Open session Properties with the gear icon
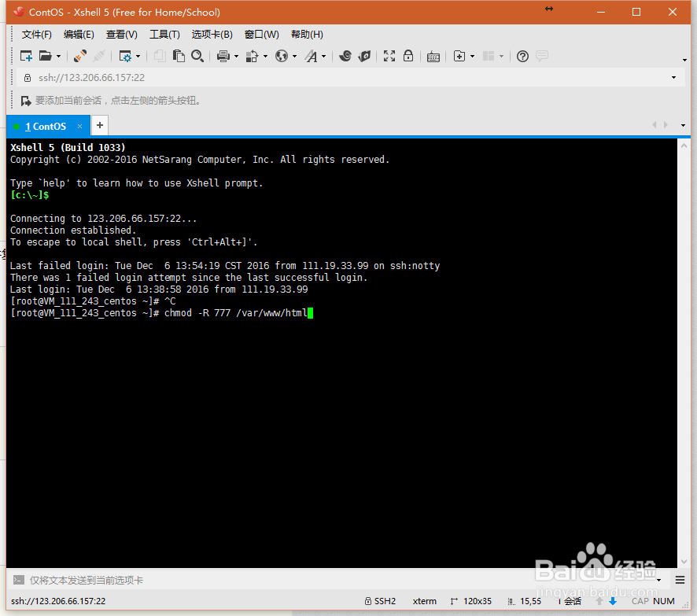Viewport: 697px width, 616px height. click(x=124, y=56)
